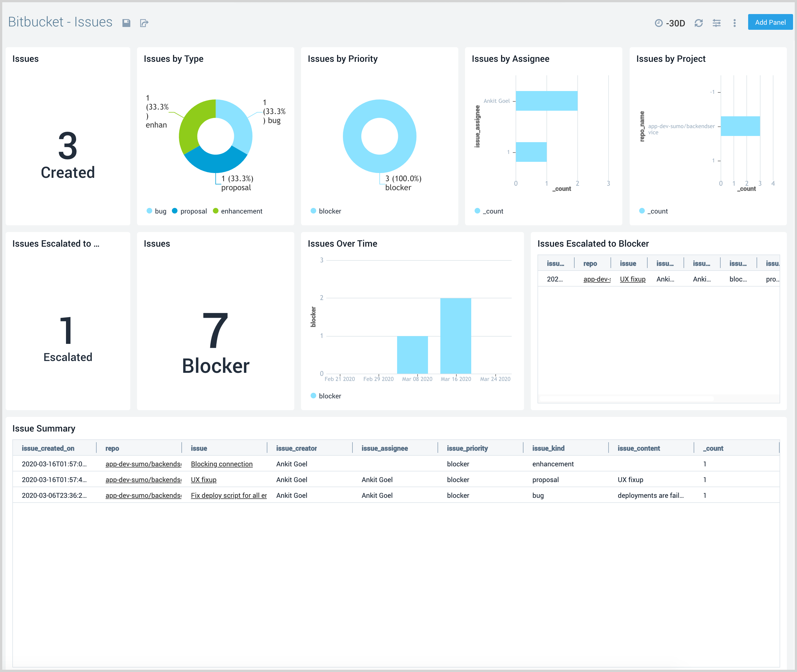
Task: Open the filter settings icon
Action: click(x=717, y=23)
